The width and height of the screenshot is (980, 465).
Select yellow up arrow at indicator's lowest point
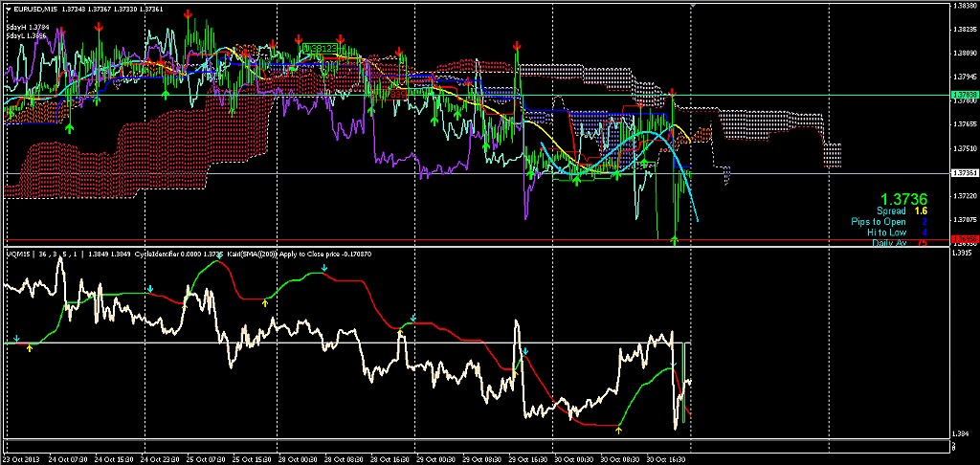[619, 430]
